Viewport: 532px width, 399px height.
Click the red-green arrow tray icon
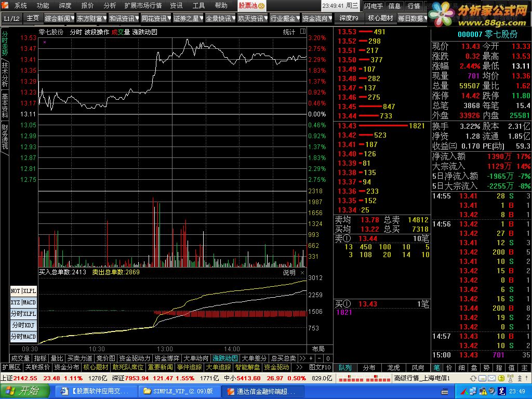(465, 391)
